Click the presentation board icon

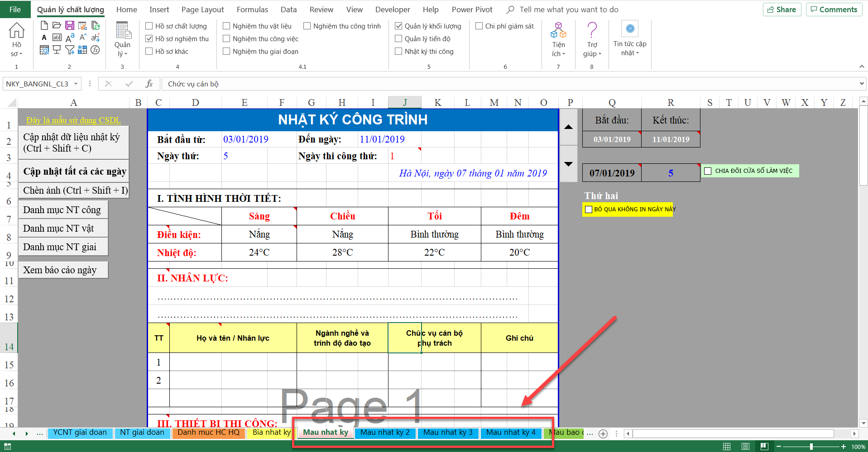(57, 50)
